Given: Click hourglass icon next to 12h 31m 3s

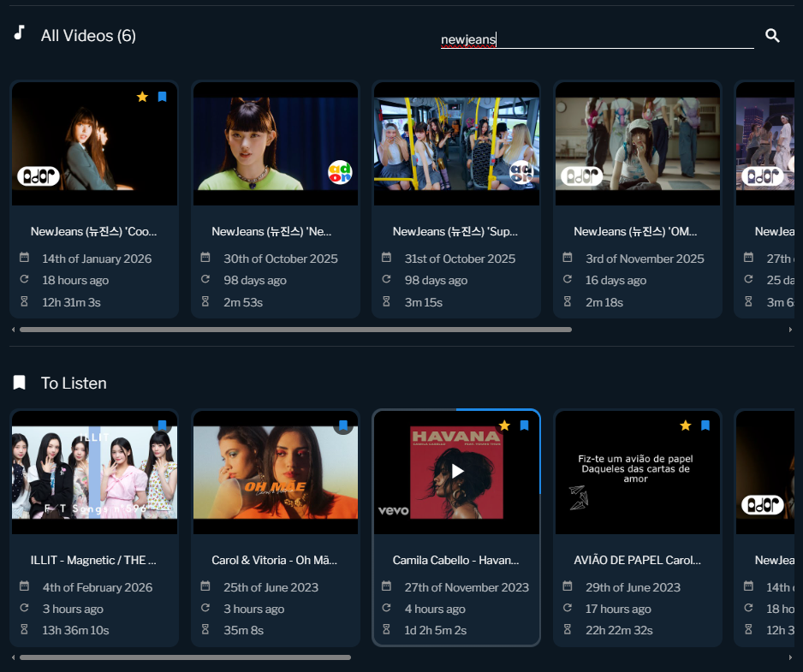Looking at the screenshot, I should pos(24,301).
